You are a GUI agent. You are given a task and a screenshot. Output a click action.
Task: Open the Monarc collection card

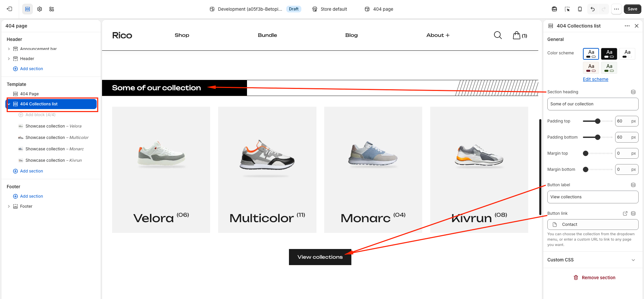tap(373, 170)
